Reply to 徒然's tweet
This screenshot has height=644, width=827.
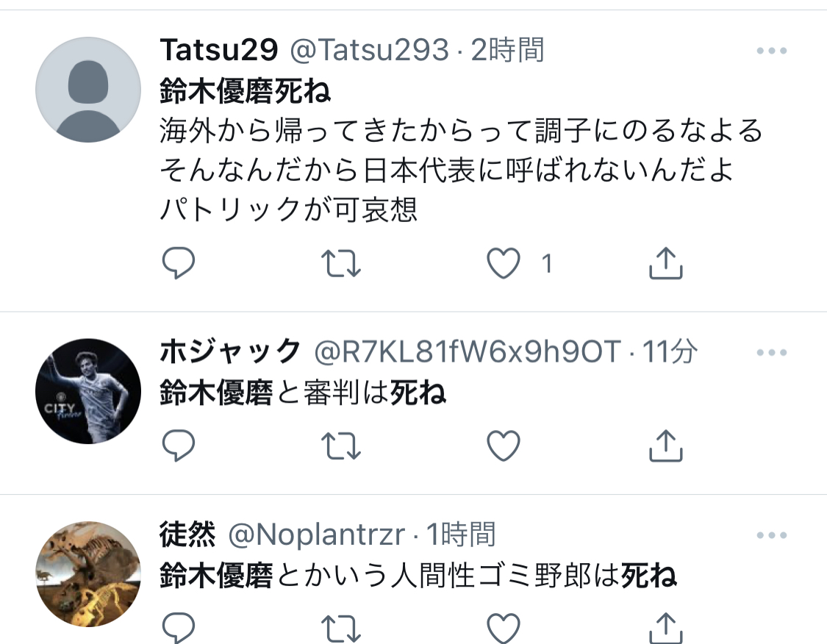click(x=179, y=628)
